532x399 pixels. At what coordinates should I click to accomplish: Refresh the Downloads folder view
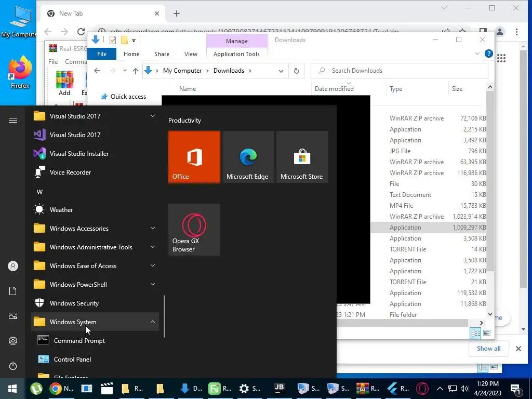(297, 71)
